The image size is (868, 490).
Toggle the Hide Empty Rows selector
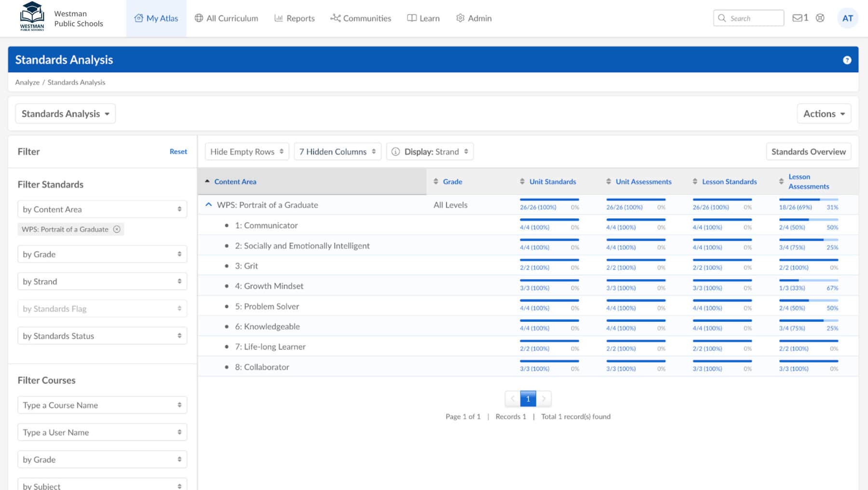[x=247, y=152]
